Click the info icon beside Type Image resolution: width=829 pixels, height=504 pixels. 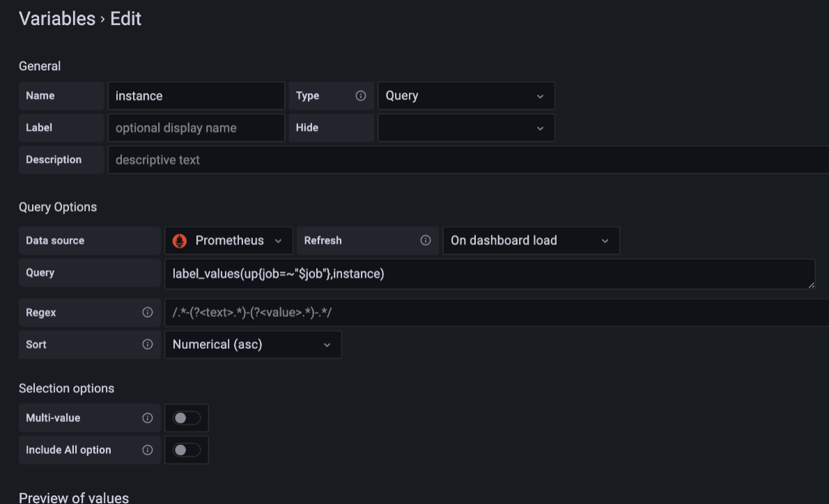[x=360, y=95]
